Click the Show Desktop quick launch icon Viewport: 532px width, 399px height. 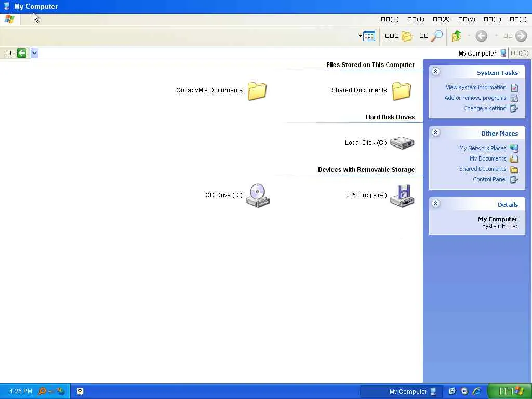click(452, 391)
